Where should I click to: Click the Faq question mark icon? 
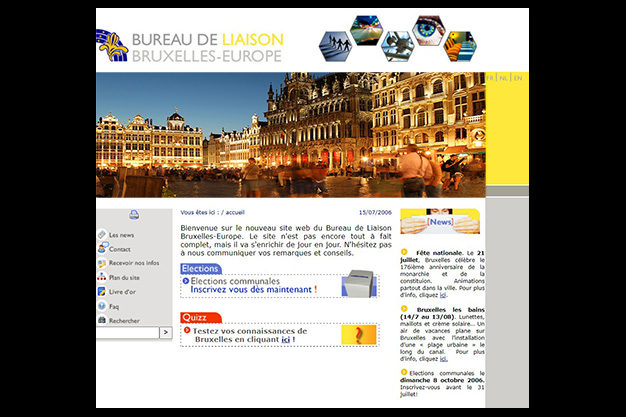[102, 306]
